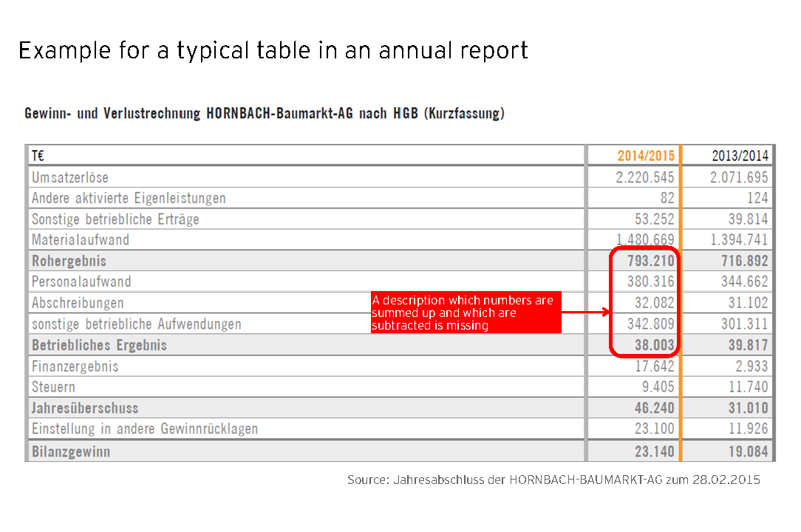This screenshot has height=532, width=801.
Task: Click the bold value '716.892'
Action: (745, 261)
